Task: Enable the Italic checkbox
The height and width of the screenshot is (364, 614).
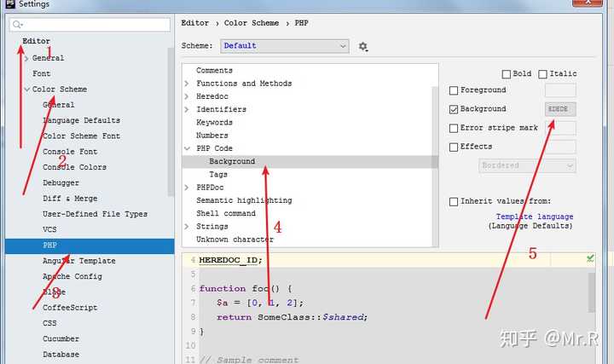Action: (542, 74)
